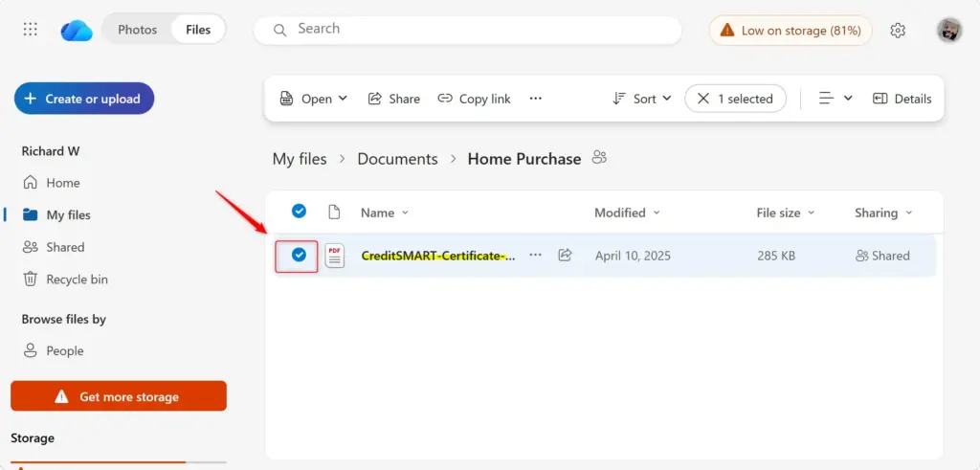Viewport: 980px width, 470px height.
Task: Click Create or upload button
Action: (84, 99)
